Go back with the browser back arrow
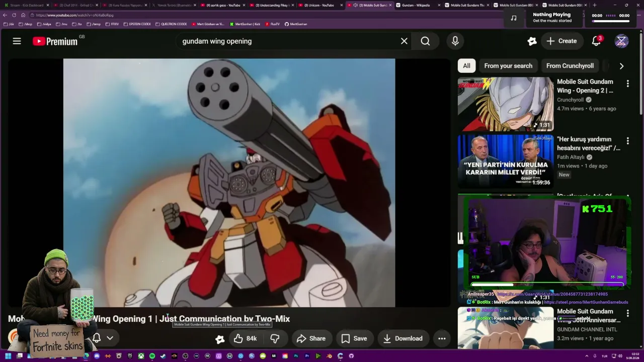 point(6,15)
